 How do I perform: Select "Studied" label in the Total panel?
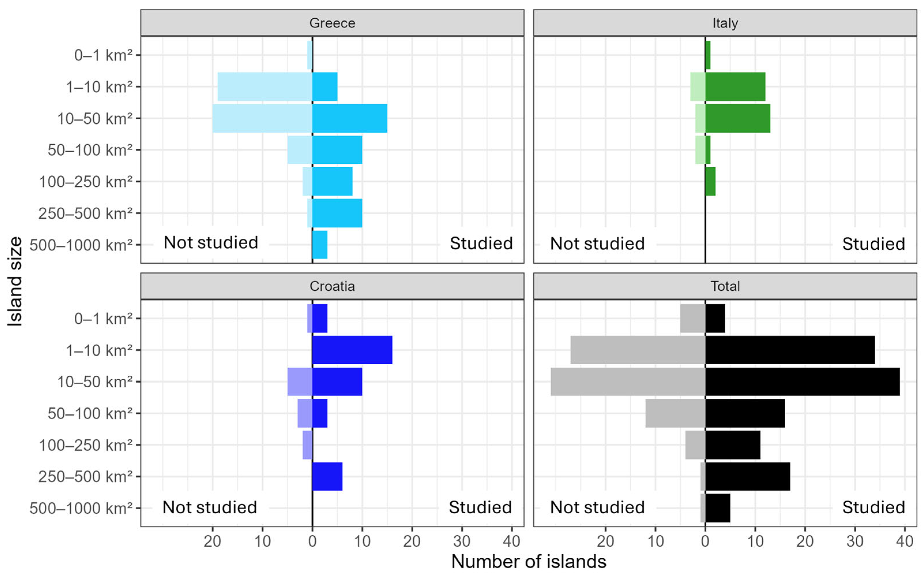[x=873, y=507]
